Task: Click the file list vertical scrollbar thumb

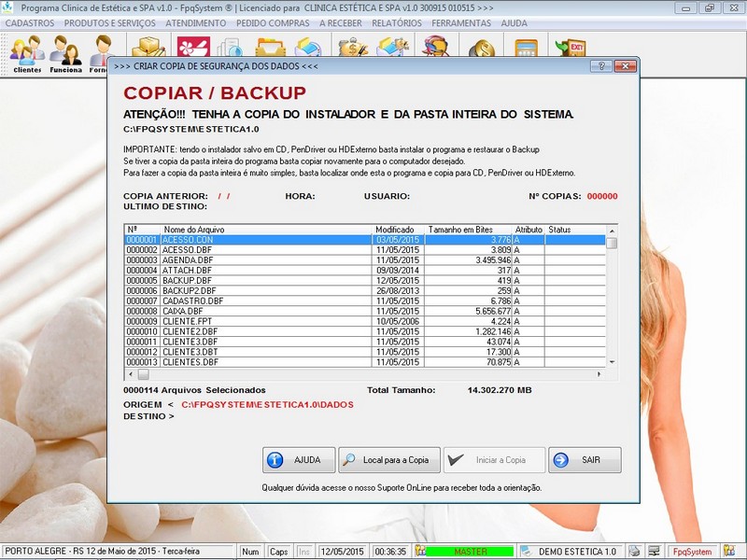Action: pos(613,243)
